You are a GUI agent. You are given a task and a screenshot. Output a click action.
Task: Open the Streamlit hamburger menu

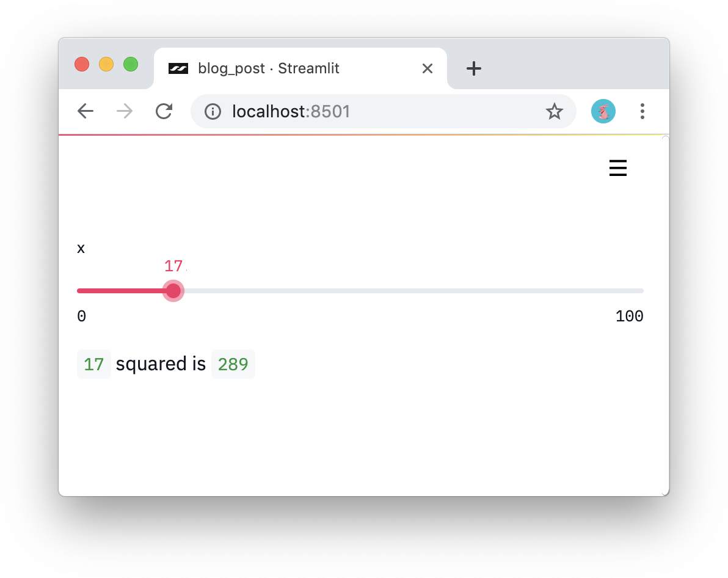pos(617,168)
